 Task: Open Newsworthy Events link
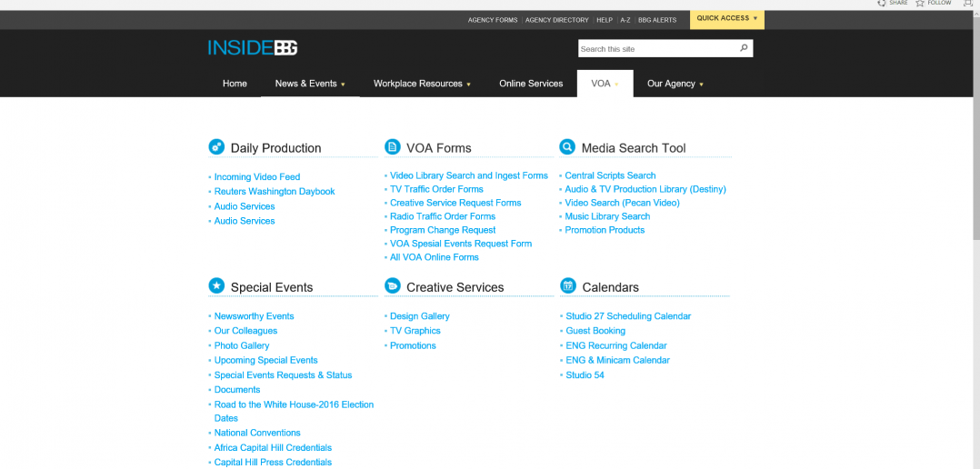254,316
